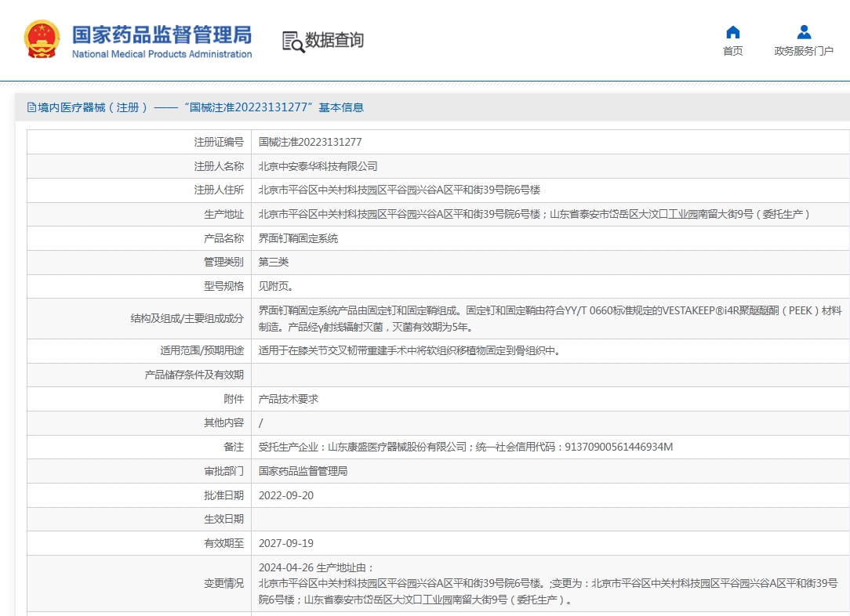Select the 结构及组成/主要组成成分 label
This screenshot has width=850, height=616.
coord(187,318)
